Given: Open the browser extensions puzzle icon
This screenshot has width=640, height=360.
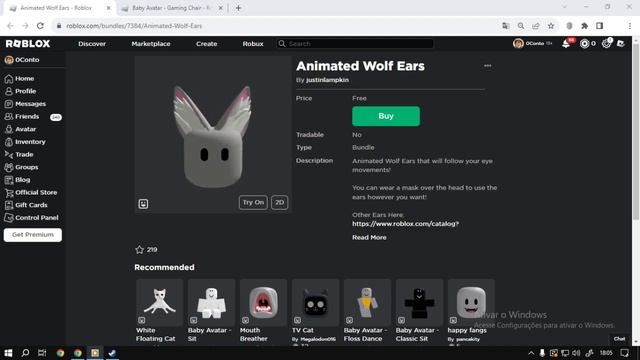Looking at the screenshot, I should [x=584, y=26].
